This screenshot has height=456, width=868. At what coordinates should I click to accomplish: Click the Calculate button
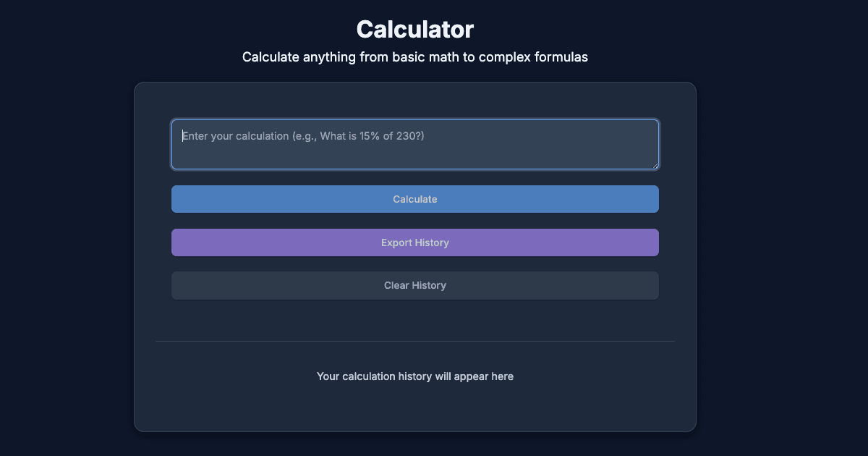point(414,198)
